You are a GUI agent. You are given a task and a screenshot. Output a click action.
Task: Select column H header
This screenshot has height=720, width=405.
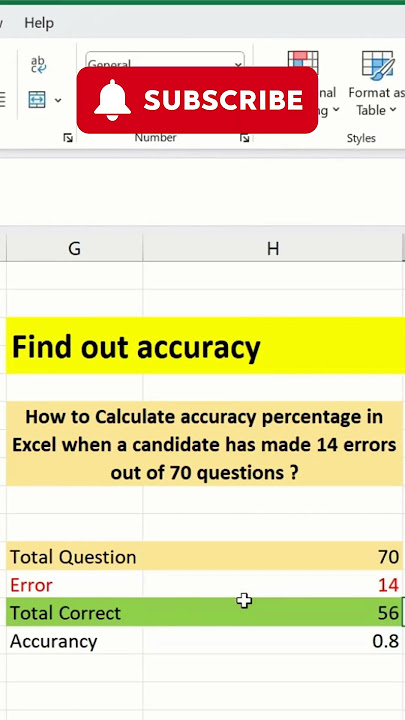tap(273, 248)
